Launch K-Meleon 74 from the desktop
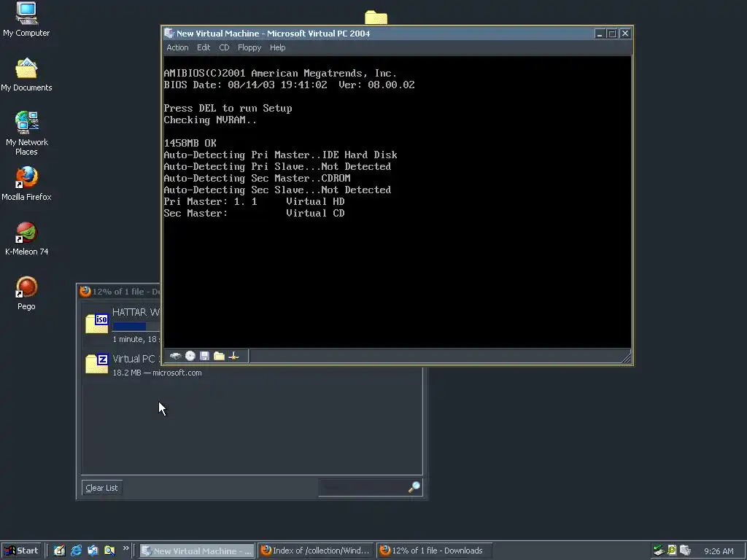Screen dimensions: 747x560 pyautogui.click(x=26, y=238)
